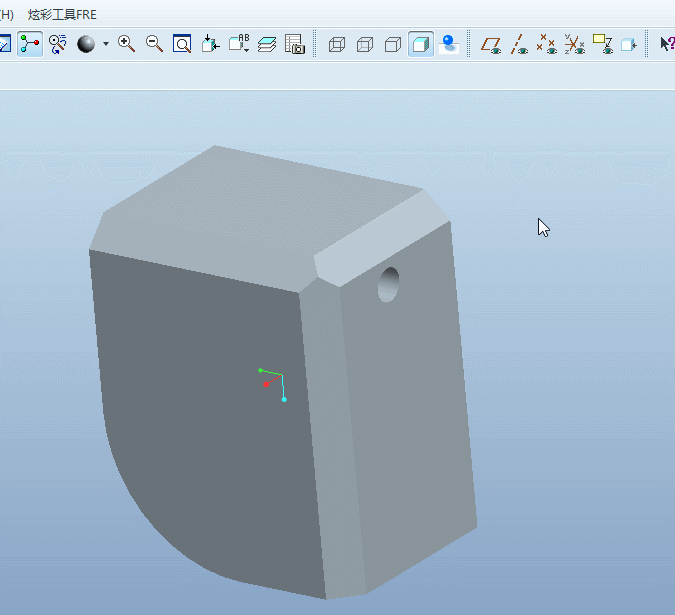Click the repaint screen icon

(5, 43)
